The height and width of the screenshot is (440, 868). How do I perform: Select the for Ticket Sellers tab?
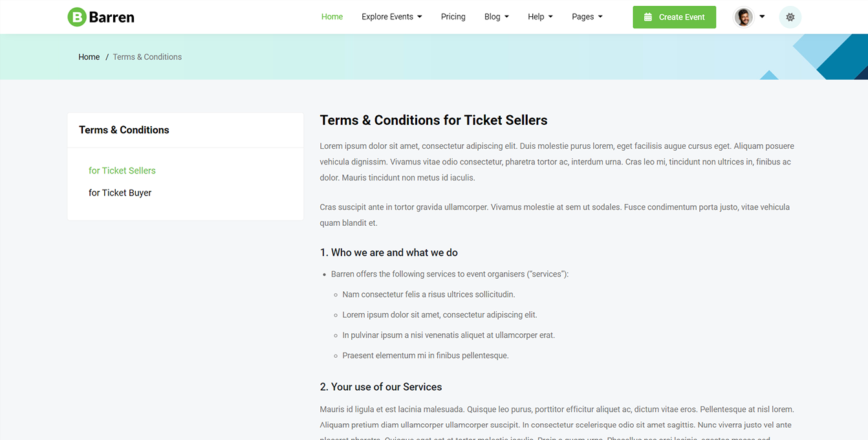pyautogui.click(x=122, y=171)
